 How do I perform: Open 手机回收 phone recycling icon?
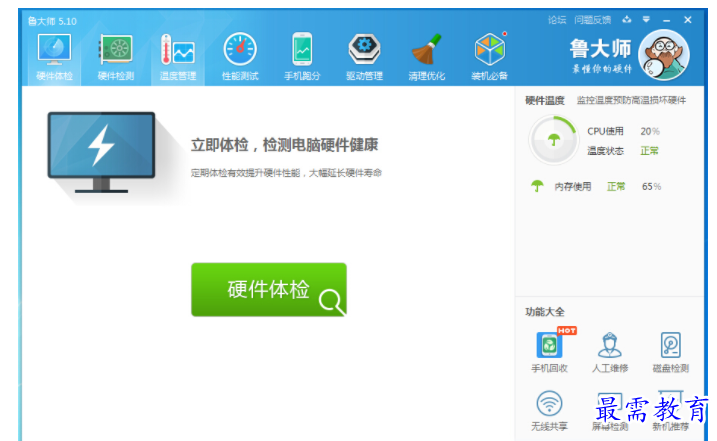pyautogui.click(x=549, y=345)
